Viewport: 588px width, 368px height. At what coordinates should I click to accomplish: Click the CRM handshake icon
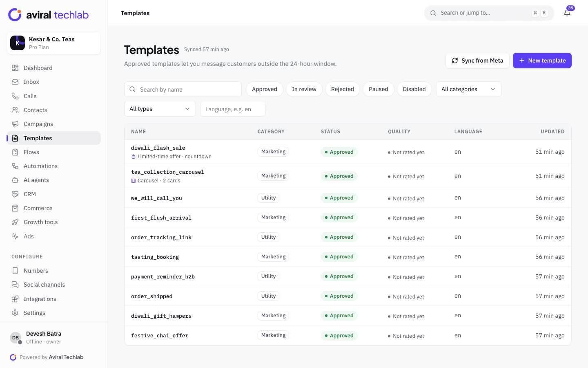pos(15,194)
